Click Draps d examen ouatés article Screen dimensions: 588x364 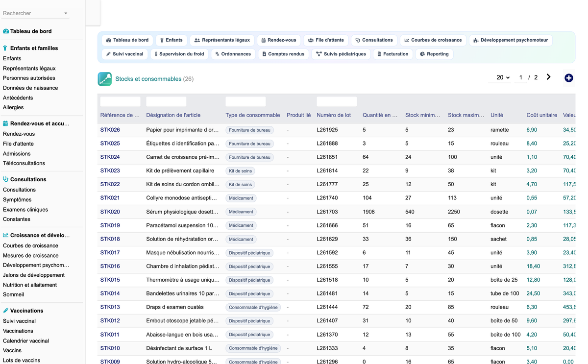point(175,307)
